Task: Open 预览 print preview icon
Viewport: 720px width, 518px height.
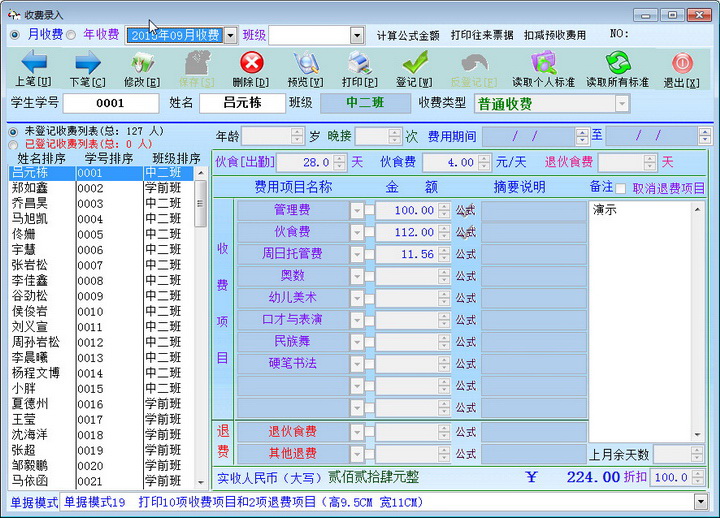Action: coord(306,62)
